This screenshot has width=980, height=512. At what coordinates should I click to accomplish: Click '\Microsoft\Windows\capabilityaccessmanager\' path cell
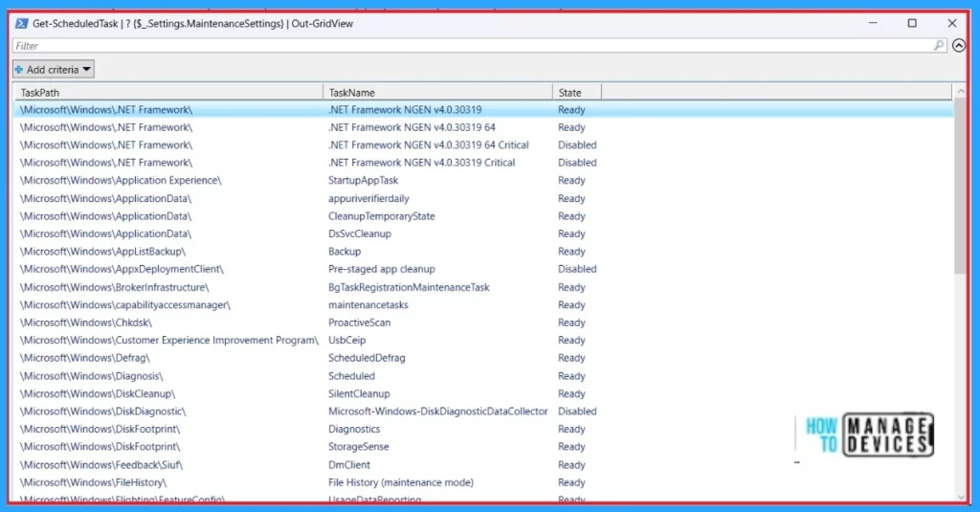pos(125,305)
